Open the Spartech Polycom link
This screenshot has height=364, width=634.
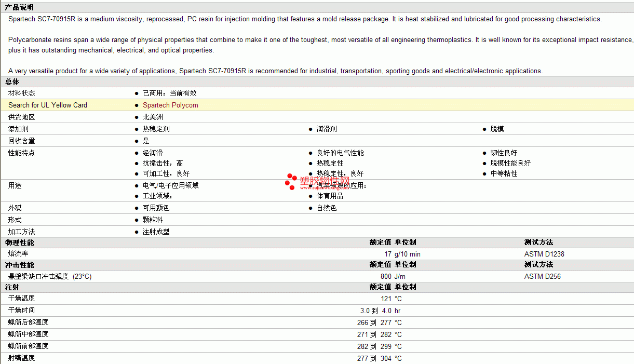pos(170,105)
